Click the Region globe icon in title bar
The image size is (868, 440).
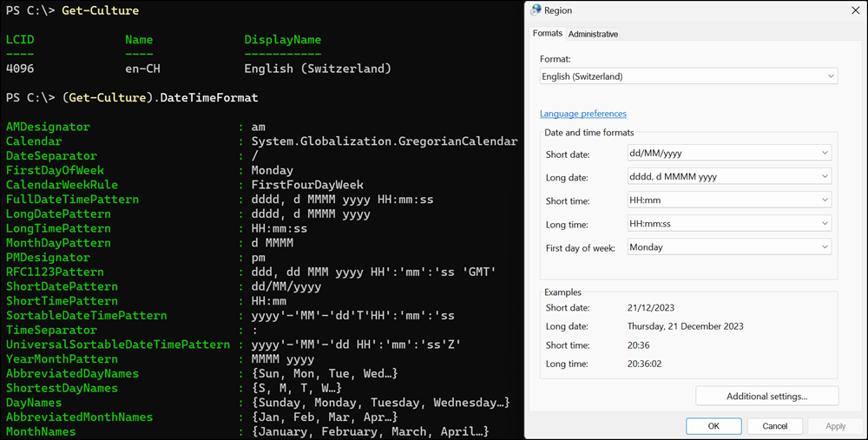pyautogui.click(x=535, y=10)
